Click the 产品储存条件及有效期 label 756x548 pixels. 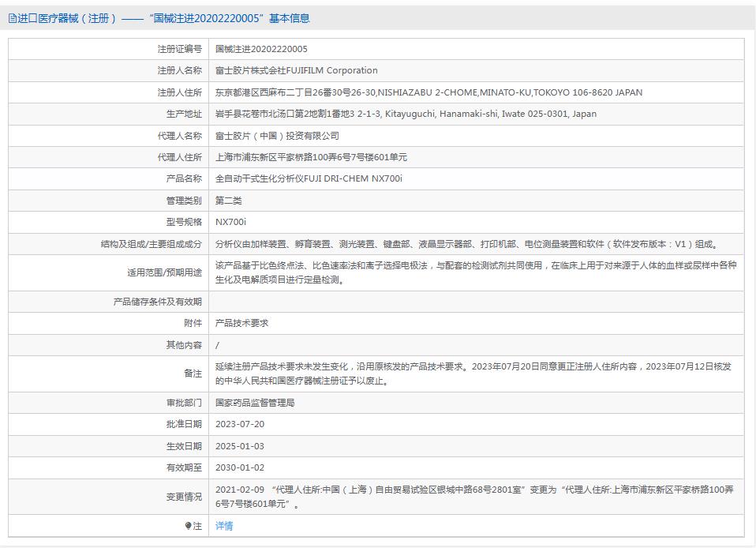[x=157, y=302]
